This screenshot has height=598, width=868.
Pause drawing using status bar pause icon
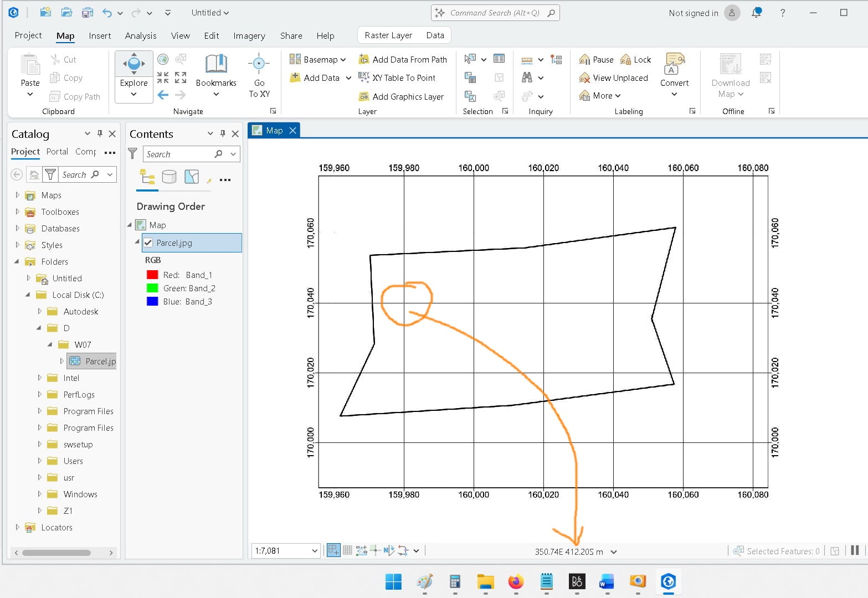(x=855, y=550)
